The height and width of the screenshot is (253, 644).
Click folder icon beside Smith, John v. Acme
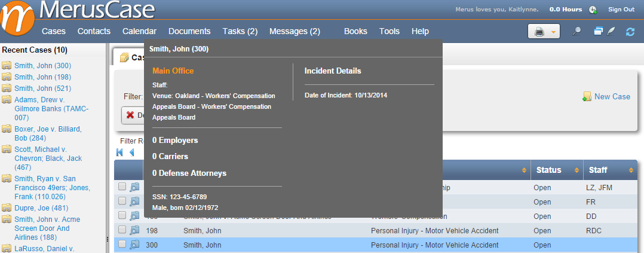tap(7, 220)
